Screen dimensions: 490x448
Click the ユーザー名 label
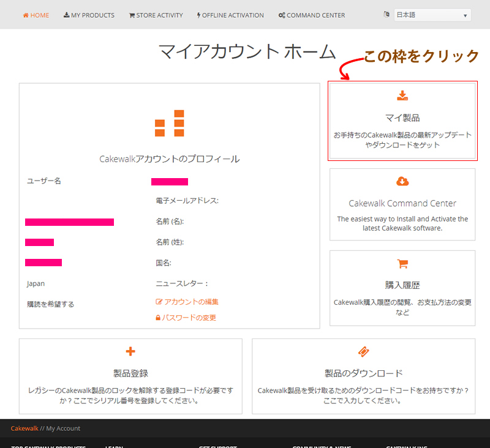tap(43, 181)
